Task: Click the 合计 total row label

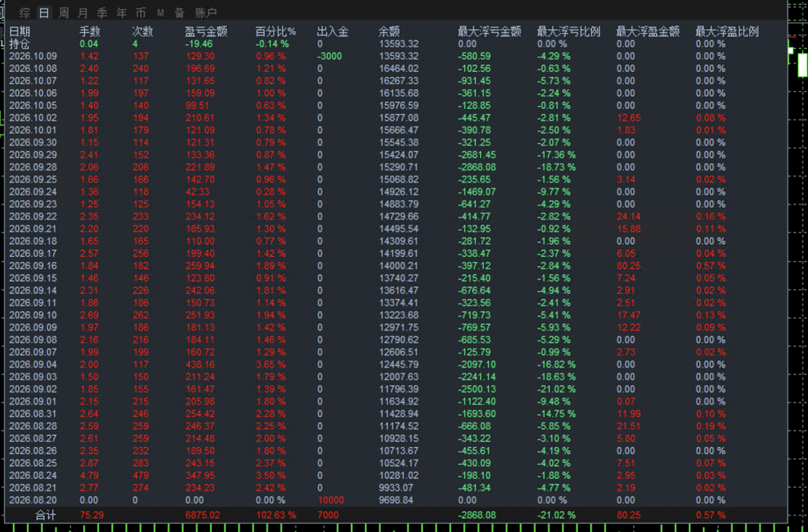Action: 46,515
